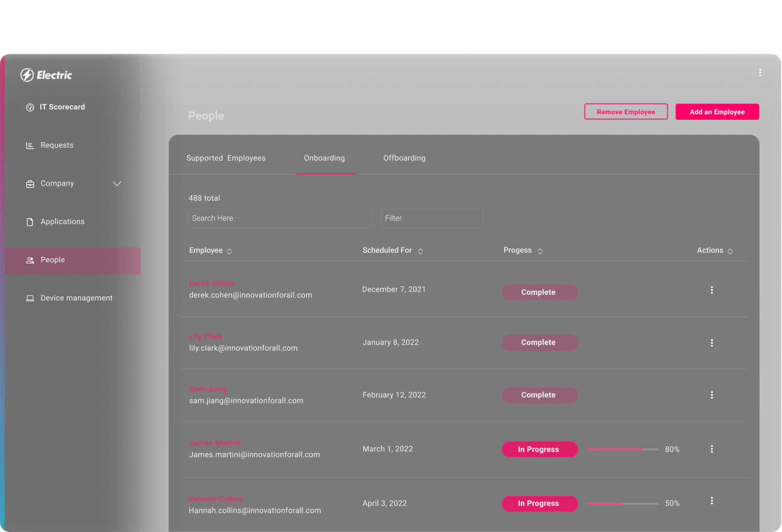Open the three-dot menu at top right
782x532 pixels.
pos(760,72)
